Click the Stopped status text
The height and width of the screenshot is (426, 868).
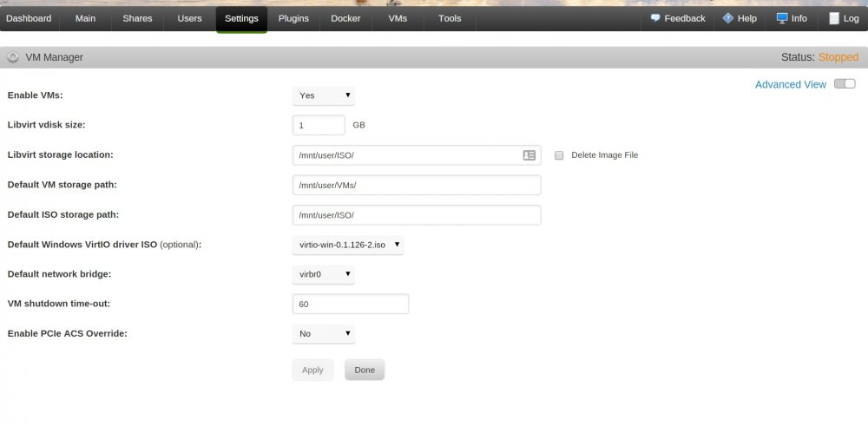pos(838,57)
